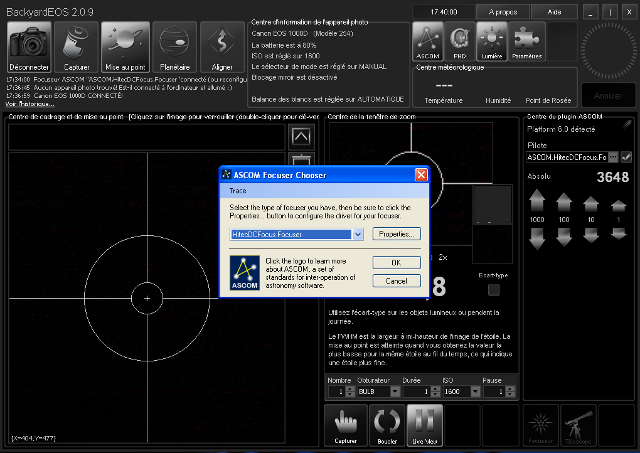Click the ASCOM logo in the chooser dialog
The width and height of the screenshot is (640, 453).
[244, 273]
